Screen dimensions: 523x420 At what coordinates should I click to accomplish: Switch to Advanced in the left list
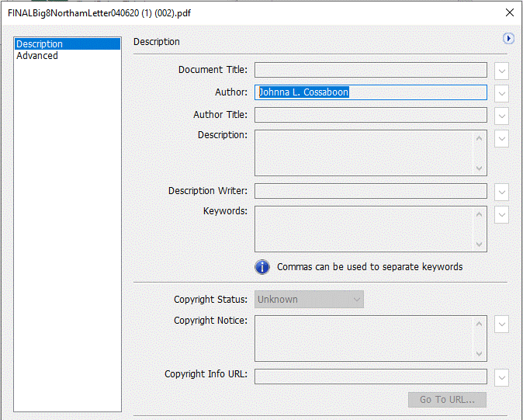(x=37, y=55)
